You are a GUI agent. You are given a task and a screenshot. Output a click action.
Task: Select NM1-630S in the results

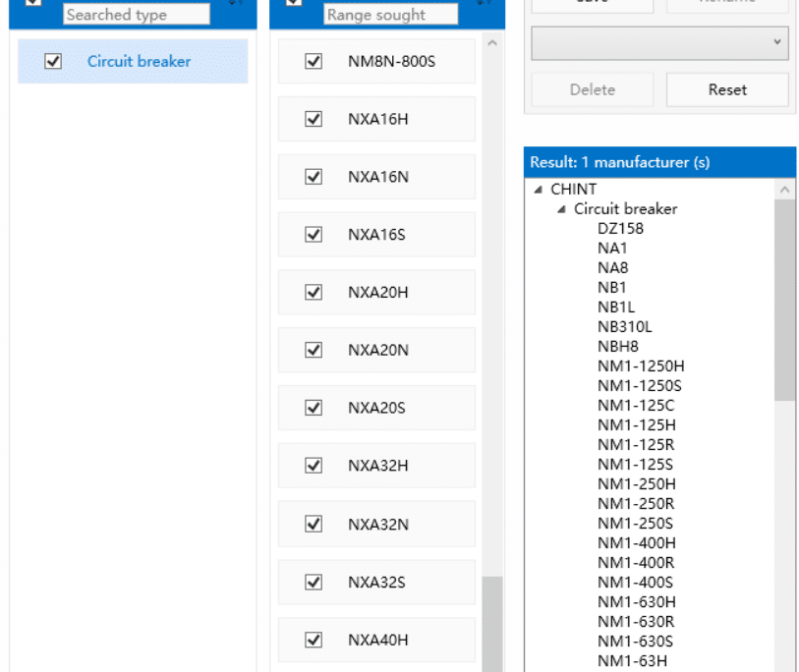[636, 642]
